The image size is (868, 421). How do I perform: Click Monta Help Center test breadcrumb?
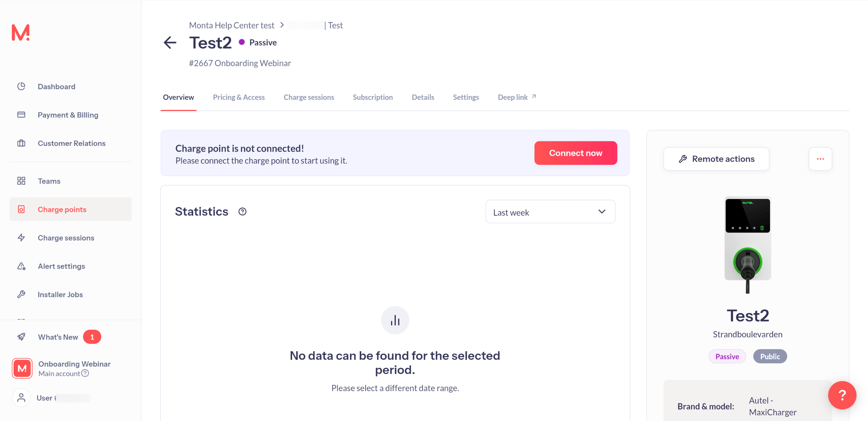pos(231,25)
